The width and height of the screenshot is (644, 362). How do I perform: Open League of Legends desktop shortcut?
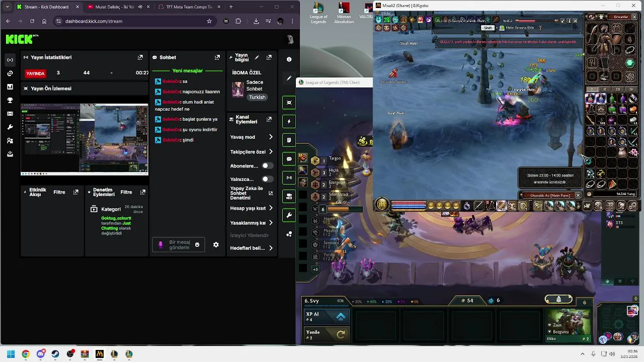(318, 14)
